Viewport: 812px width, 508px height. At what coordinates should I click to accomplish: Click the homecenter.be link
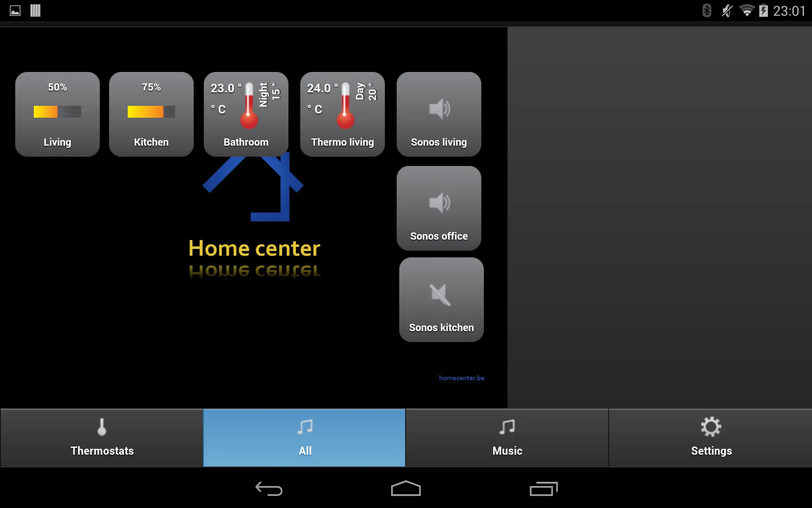461,378
